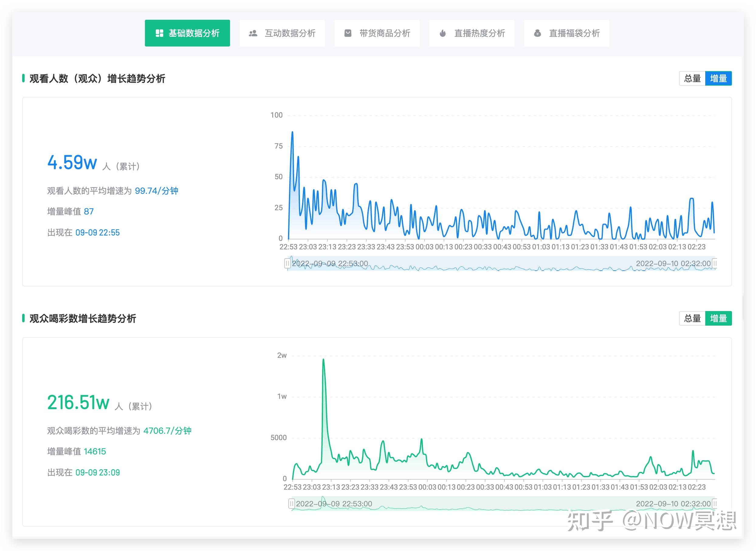Select 增量 view on viewer count chart

coord(719,79)
